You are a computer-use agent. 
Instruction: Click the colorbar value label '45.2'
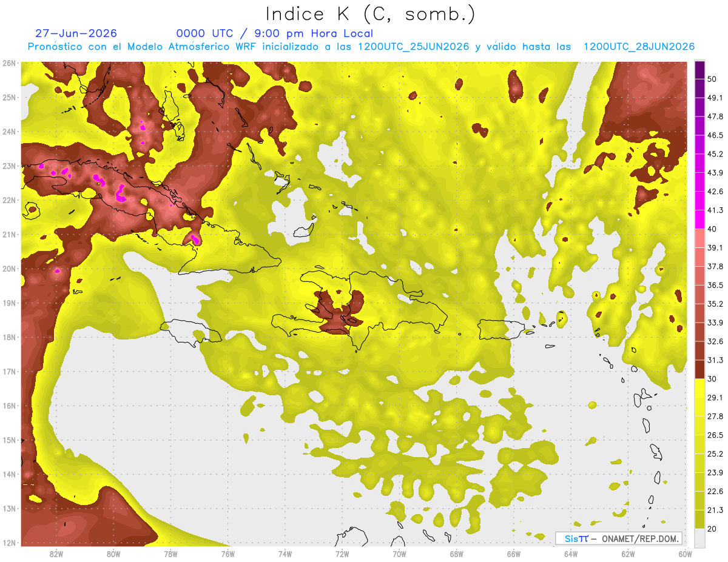coord(715,154)
